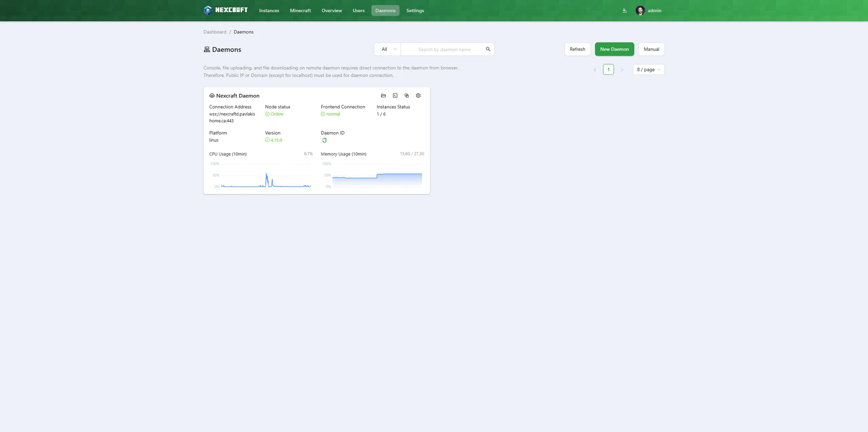Open the All filter dropdown
868x432 pixels.
tap(387, 49)
